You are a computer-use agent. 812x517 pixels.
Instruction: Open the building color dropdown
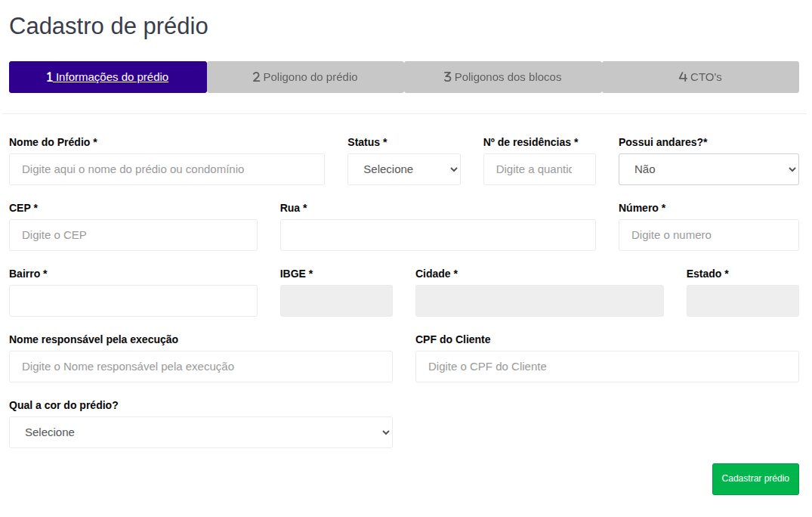point(200,432)
